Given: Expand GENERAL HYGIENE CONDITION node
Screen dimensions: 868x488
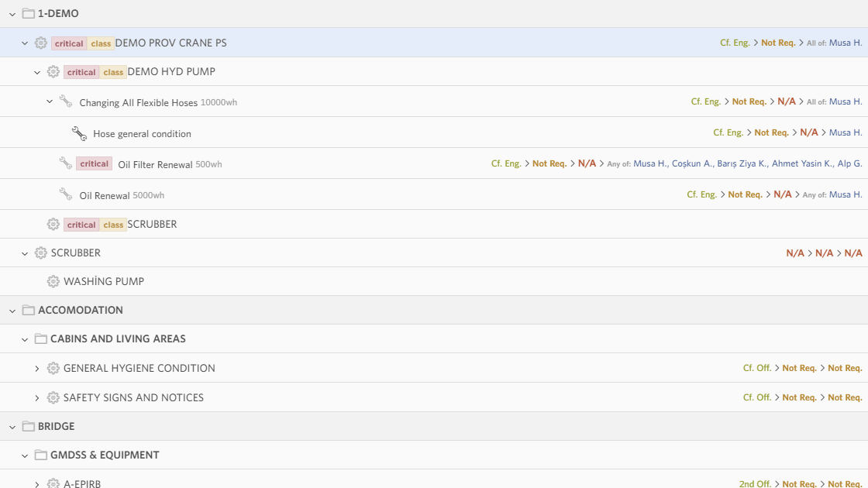Looking at the screenshot, I should (37, 369).
